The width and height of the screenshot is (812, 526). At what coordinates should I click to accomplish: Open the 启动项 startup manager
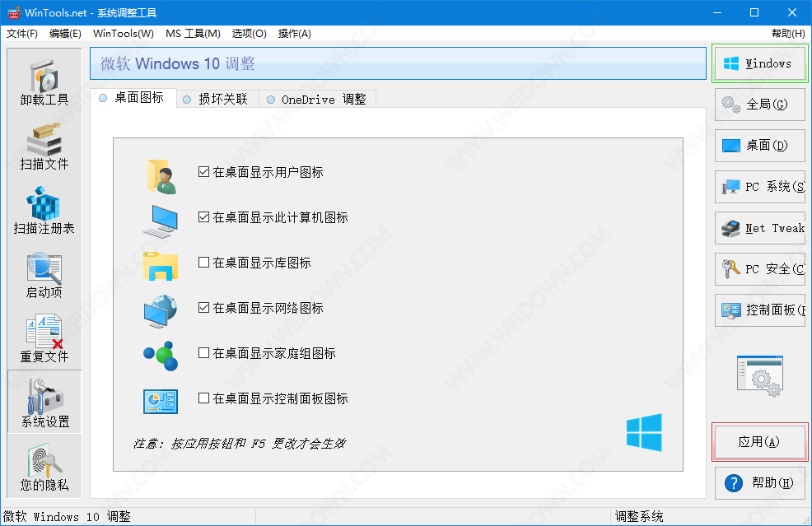pyautogui.click(x=44, y=276)
